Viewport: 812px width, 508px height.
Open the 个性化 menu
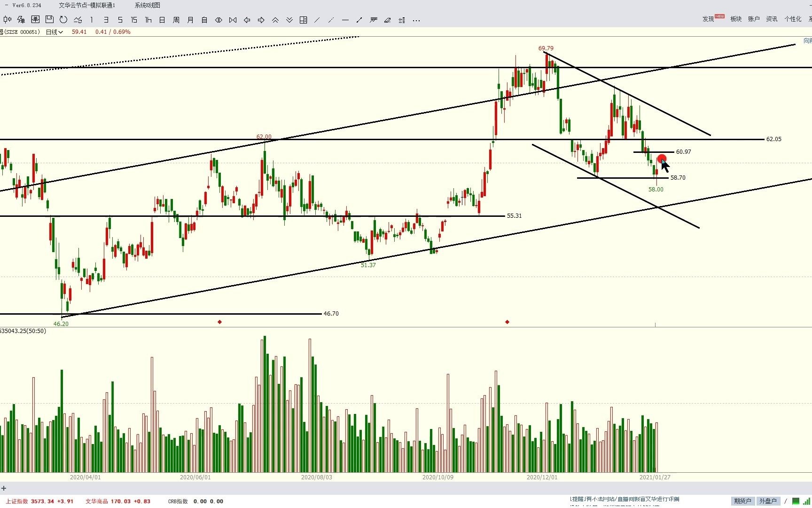[793, 19]
